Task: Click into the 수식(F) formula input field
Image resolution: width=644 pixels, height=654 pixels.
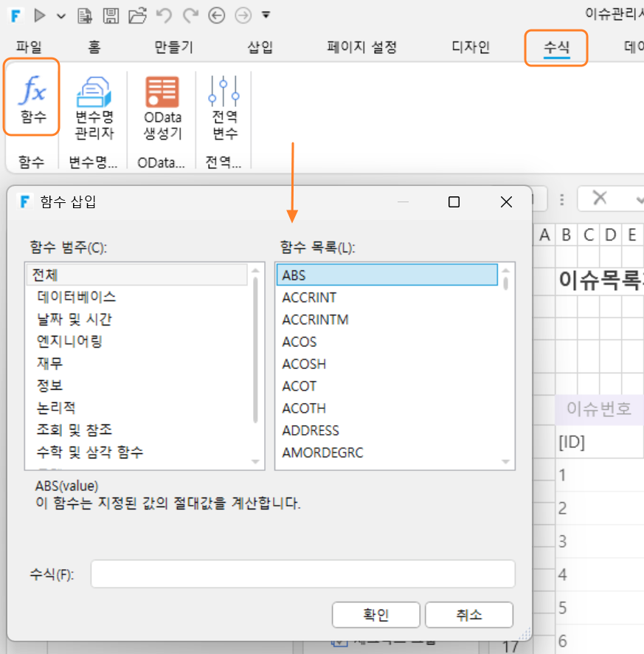Action: click(x=303, y=574)
